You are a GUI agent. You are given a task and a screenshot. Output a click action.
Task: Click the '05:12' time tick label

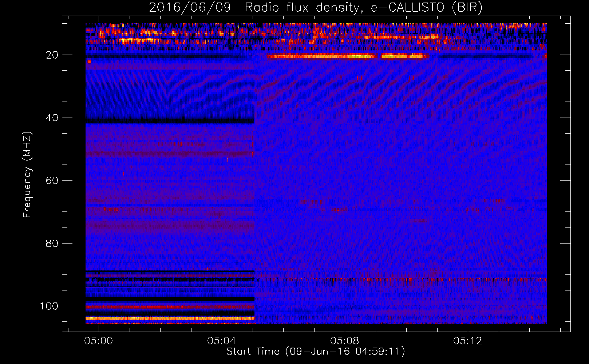point(467,341)
